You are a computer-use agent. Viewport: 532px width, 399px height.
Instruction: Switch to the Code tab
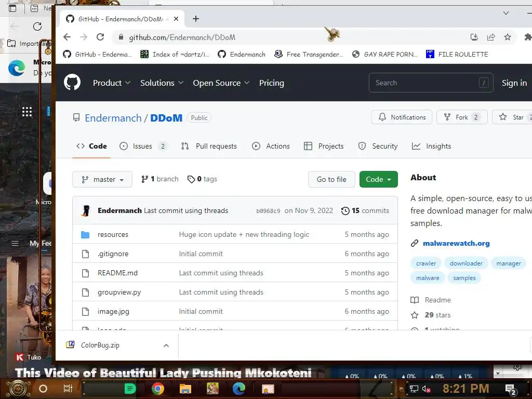[x=91, y=146]
